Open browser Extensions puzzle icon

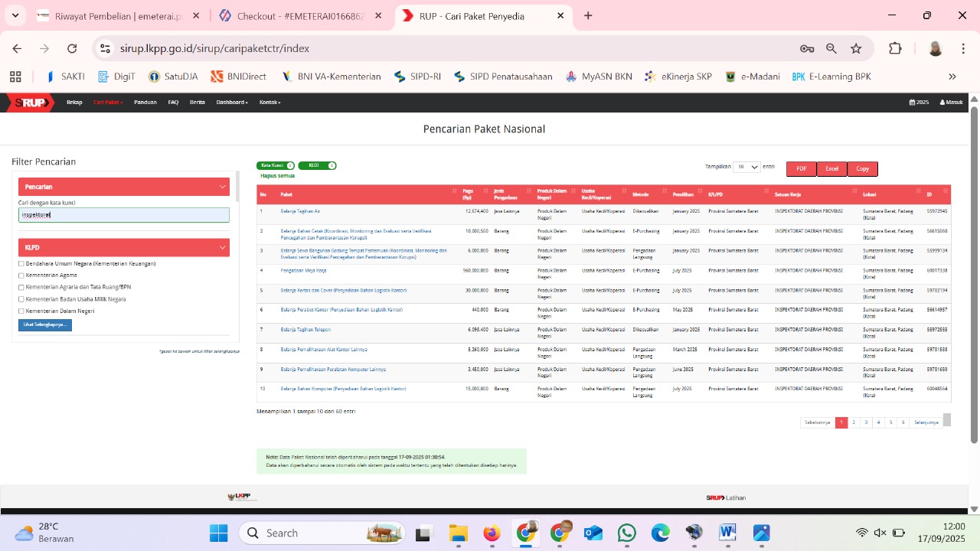pyautogui.click(x=895, y=48)
